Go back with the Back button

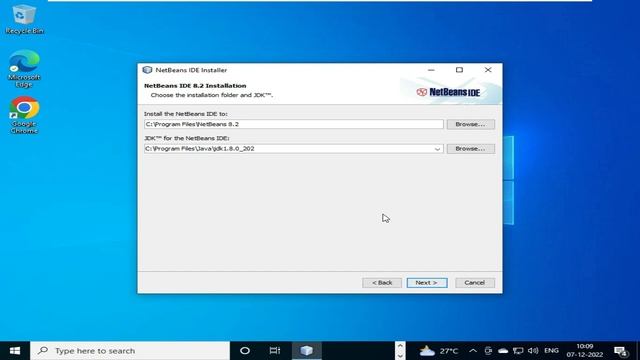(382, 282)
